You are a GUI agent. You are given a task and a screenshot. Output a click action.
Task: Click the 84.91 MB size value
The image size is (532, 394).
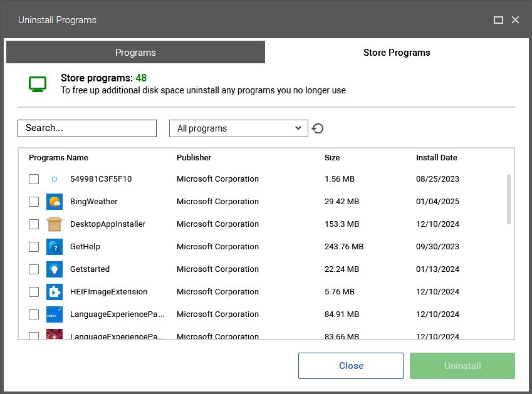click(x=342, y=314)
